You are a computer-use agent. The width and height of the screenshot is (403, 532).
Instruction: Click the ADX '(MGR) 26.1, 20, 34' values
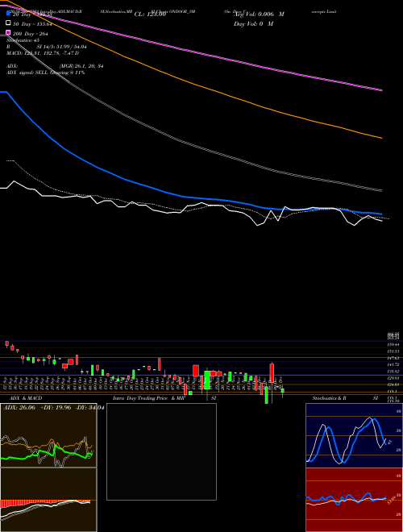(81, 66)
